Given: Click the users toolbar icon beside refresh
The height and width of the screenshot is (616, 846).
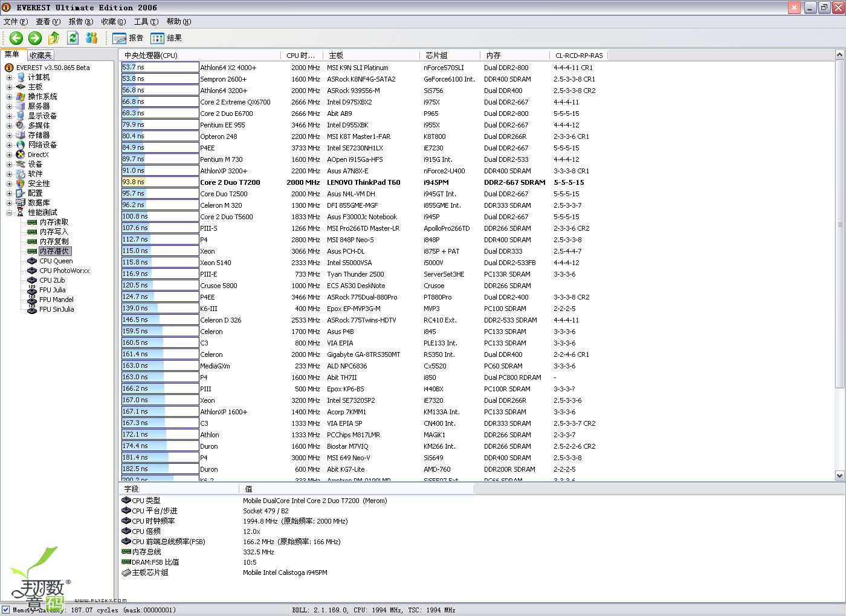Looking at the screenshot, I should pyautogui.click(x=92, y=38).
